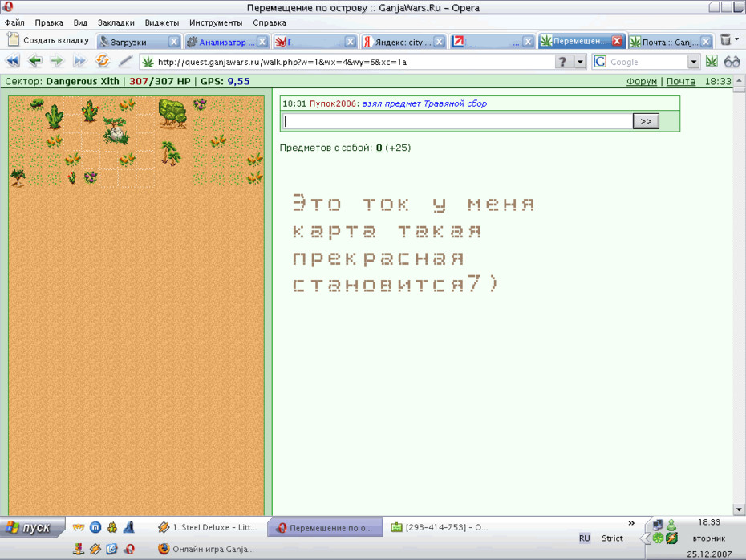Click the green person icon in the tray

point(671,525)
